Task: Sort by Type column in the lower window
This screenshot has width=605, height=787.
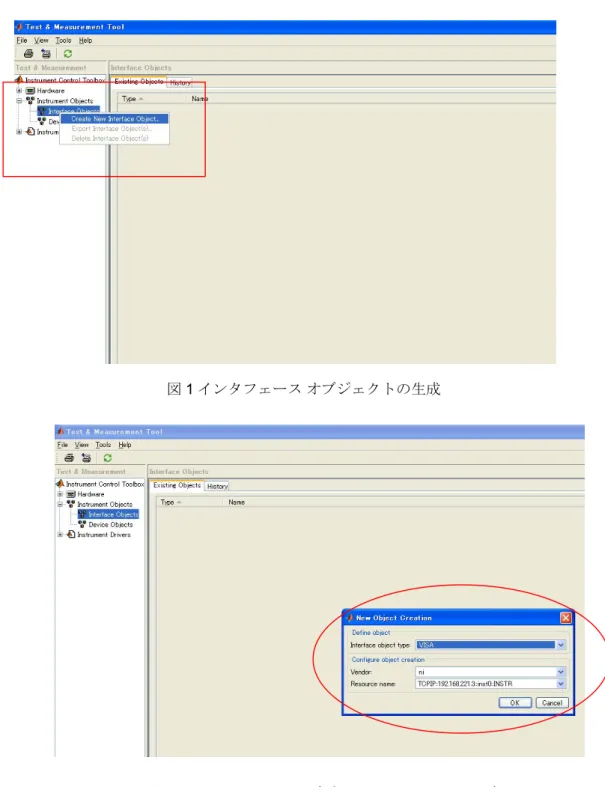Action: pyautogui.click(x=171, y=502)
